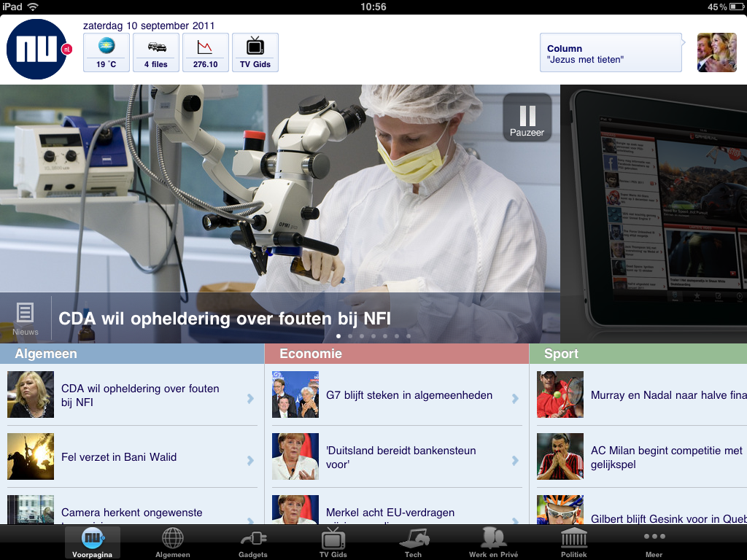Open the weather widget showing 19 °C
Viewport: 747px width, 560px height.
click(107, 52)
